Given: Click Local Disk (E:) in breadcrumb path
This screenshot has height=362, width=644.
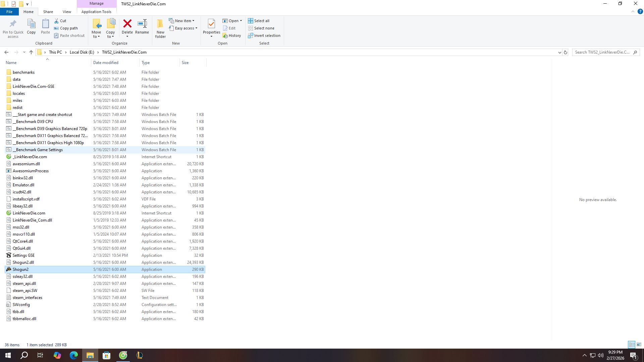Looking at the screenshot, I should click(82, 52).
